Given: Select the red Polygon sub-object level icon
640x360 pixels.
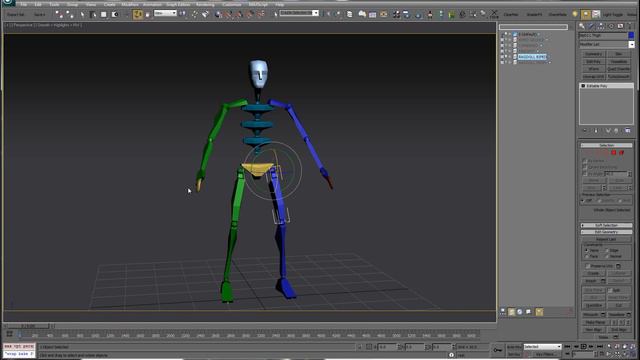Looking at the screenshot, I should (x=613, y=153).
